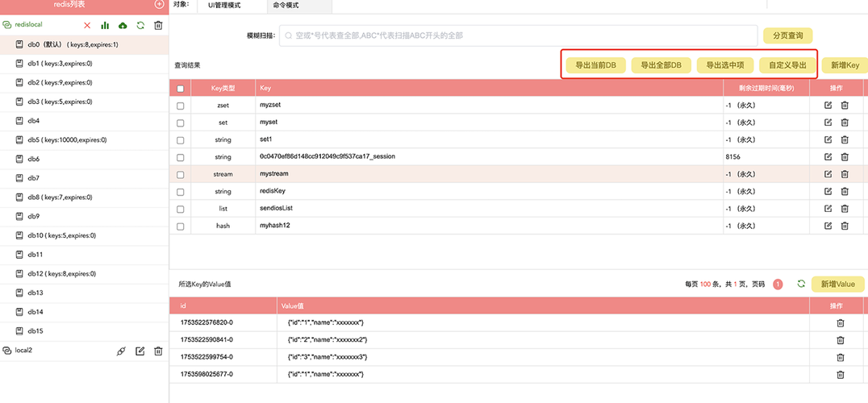This screenshot has width=868, height=403.
Task: Check the myzset row checkbox
Action: (180, 106)
